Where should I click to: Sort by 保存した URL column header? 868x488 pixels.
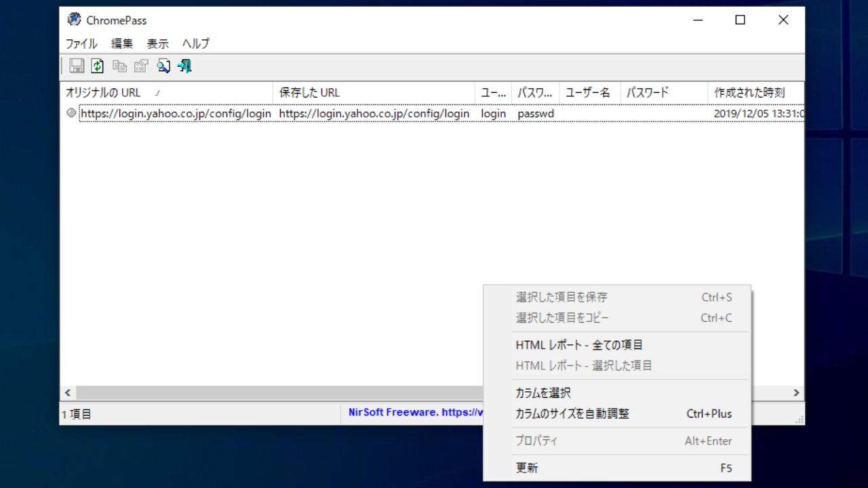(374, 93)
